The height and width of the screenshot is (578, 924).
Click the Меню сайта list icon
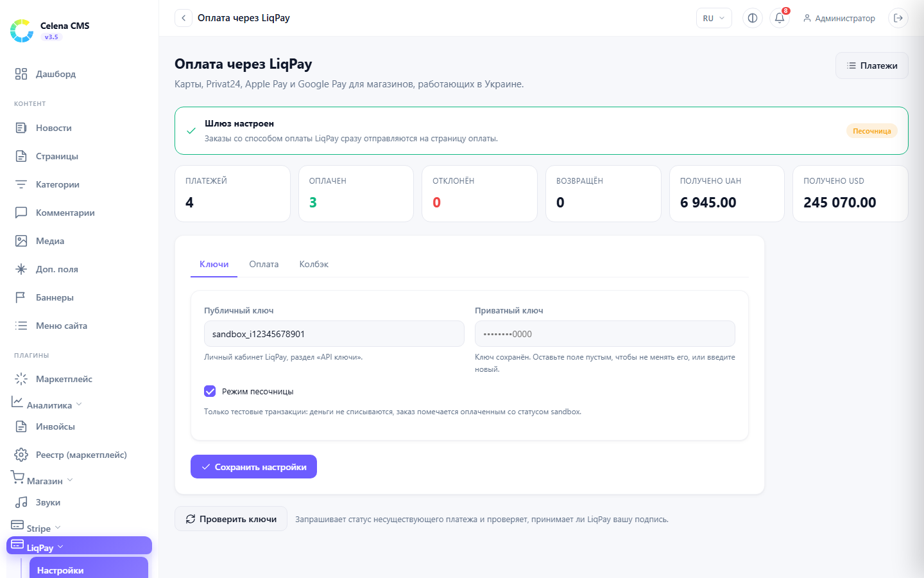pyautogui.click(x=21, y=326)
